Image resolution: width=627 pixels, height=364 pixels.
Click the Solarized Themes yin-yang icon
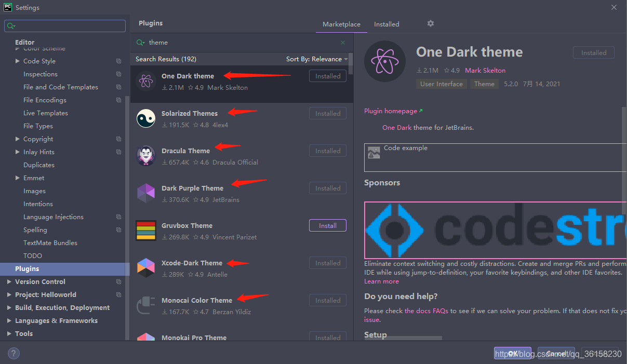pos(146,119)
